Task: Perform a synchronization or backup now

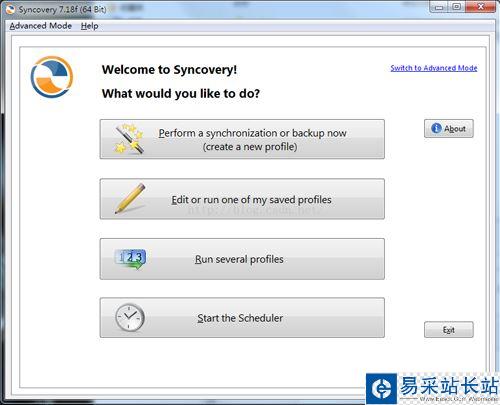Action: 242,139
